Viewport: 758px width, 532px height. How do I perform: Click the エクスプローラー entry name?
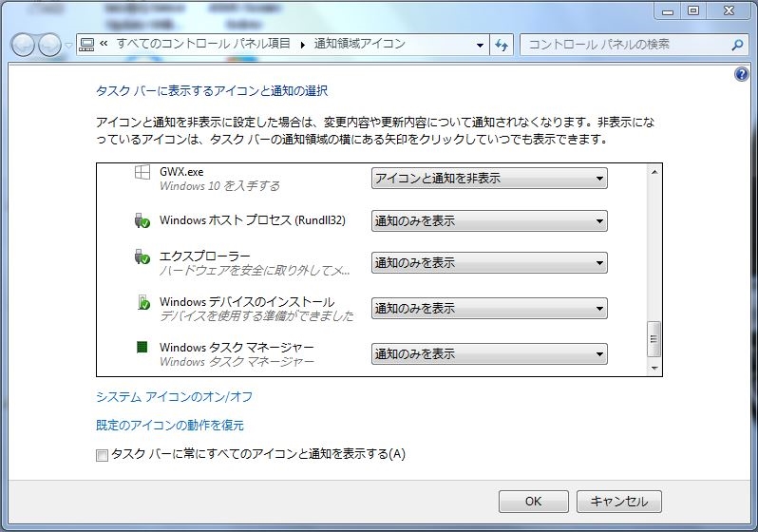tap(205, 256)
